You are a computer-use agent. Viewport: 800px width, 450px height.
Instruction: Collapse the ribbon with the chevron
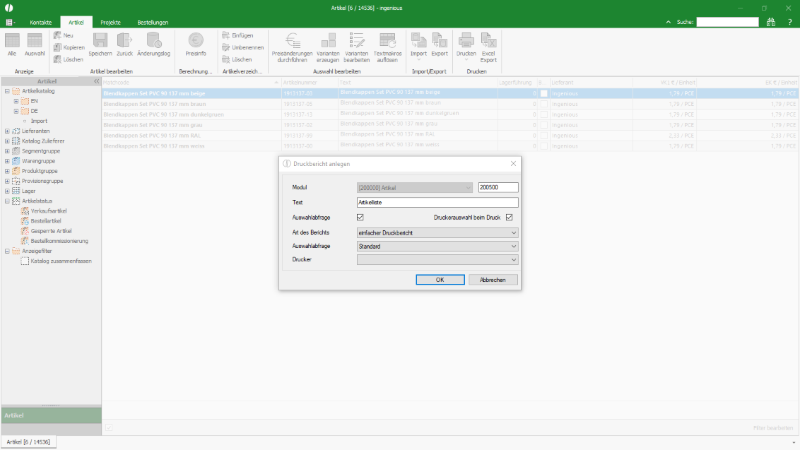668,22
